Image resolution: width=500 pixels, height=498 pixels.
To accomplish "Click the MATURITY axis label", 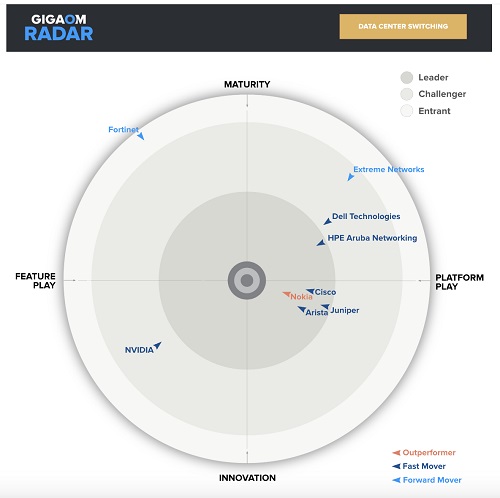I will pyautogui.click(x=247, y=84).
